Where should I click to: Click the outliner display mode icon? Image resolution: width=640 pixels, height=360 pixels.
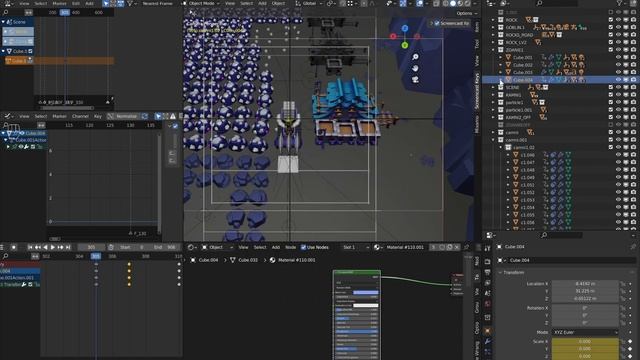(x=504, y=3)
